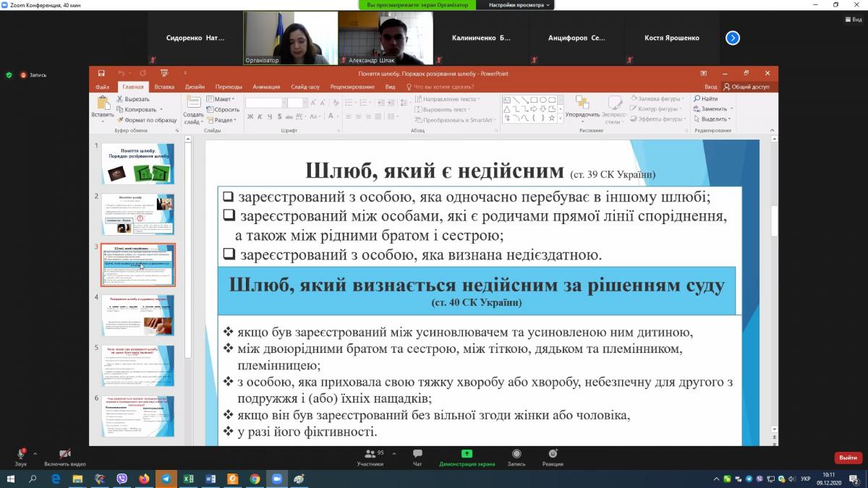The height and width of the screenshot is (488, 868).
Task: Click the Record icon in Zoom toolbar
Action: [516, 457]
